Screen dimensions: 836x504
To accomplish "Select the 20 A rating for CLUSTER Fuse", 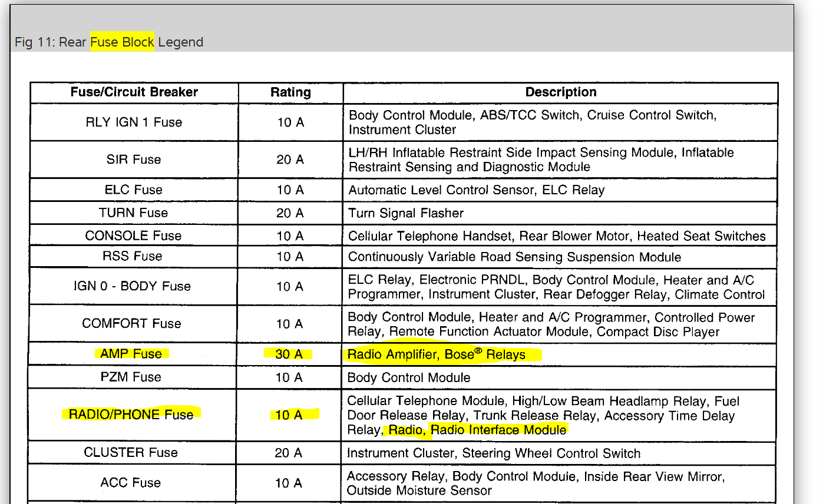I will [x=289, y=453].
